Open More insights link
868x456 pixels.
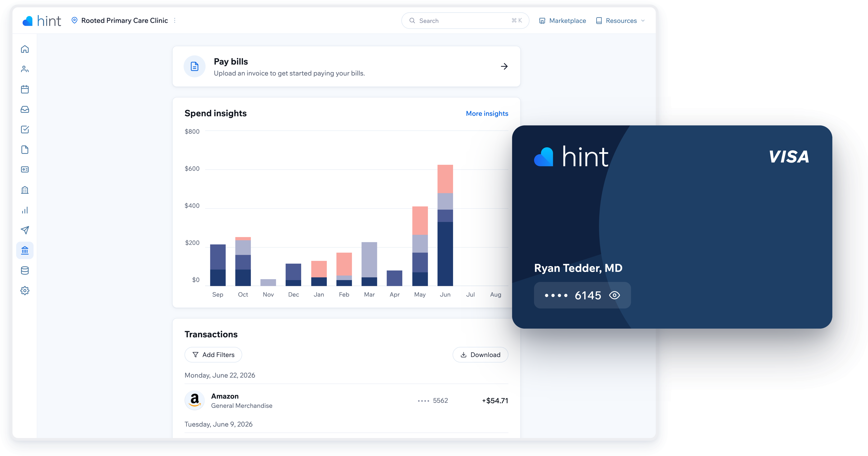click(x=487, y=114)
